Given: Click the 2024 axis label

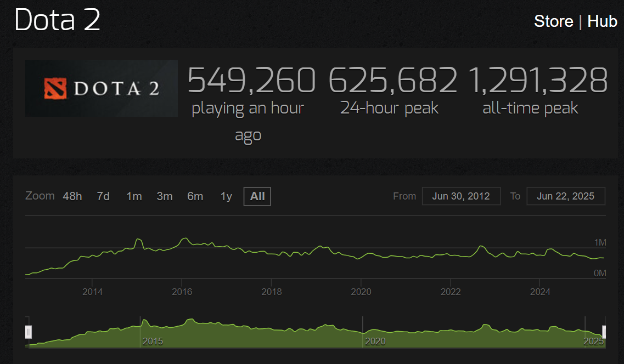Looking at the screenshot, I should coord(540,292).
